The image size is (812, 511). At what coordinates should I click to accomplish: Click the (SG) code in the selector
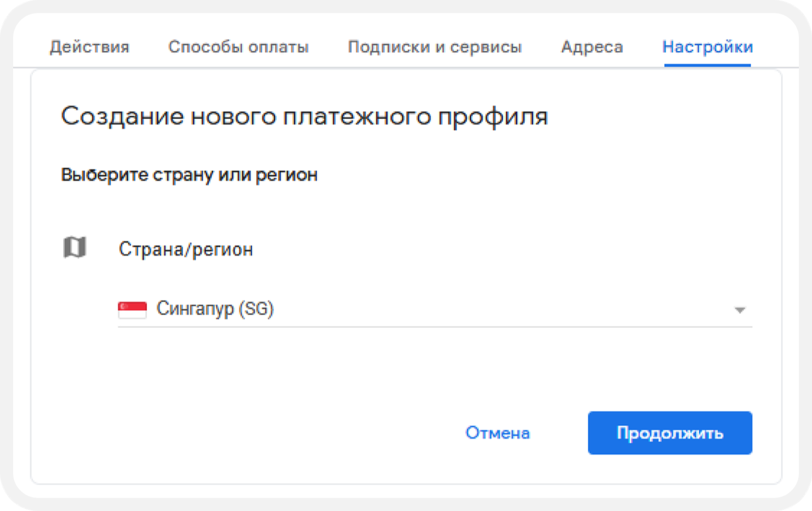pos(256,309)
